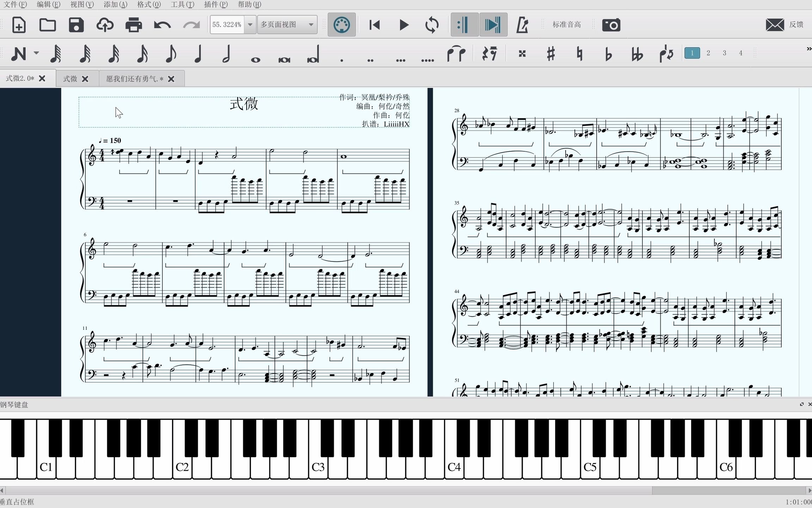The height and width of the screenshot is (508, 812).
Task: Toggle play repeats button
Action: (x=465, y=25)
